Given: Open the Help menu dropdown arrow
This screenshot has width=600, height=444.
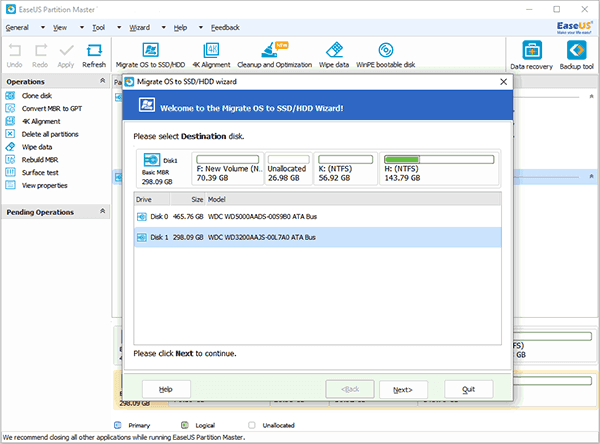Looking at the screenshot, I should tap(201, 28).
